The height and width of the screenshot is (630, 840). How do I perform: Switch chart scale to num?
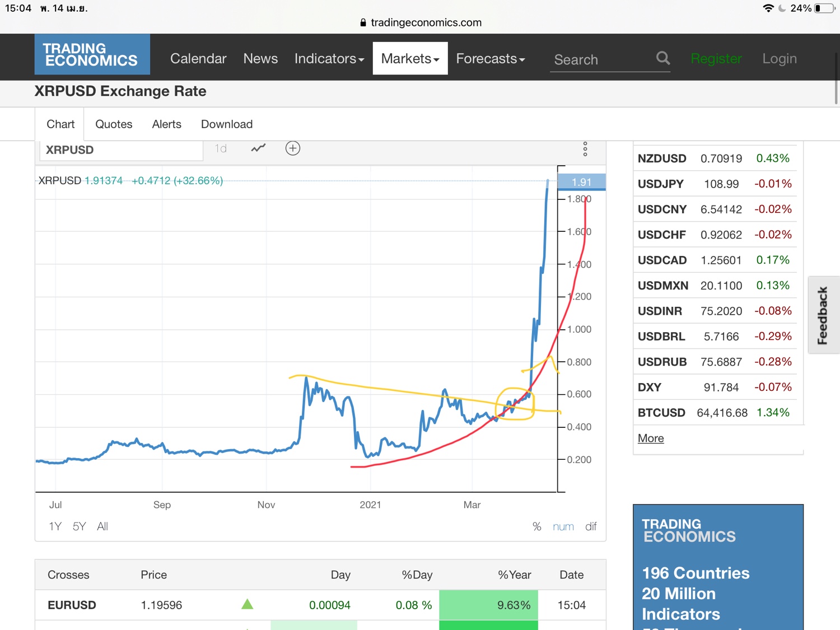pos(563,526)
